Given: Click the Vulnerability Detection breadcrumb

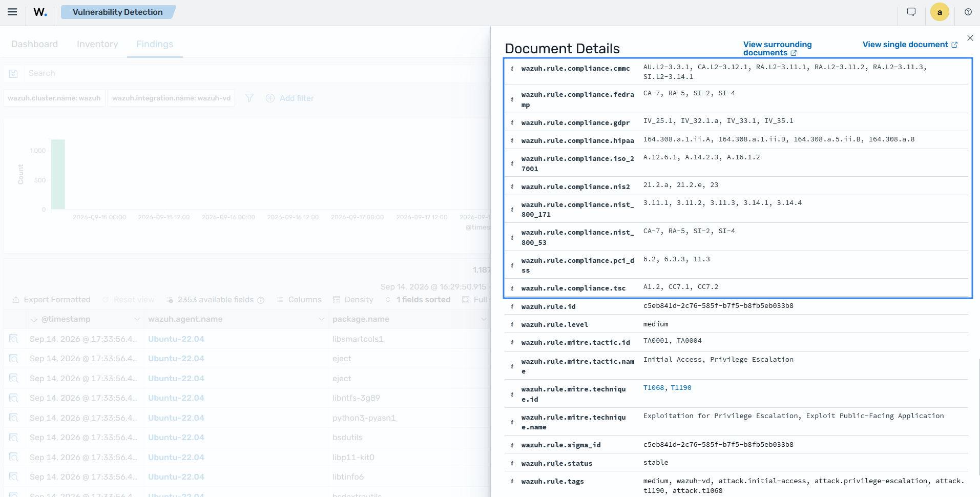Looking at the screenshot, I should pyautogui.click(x=118, y=12).
